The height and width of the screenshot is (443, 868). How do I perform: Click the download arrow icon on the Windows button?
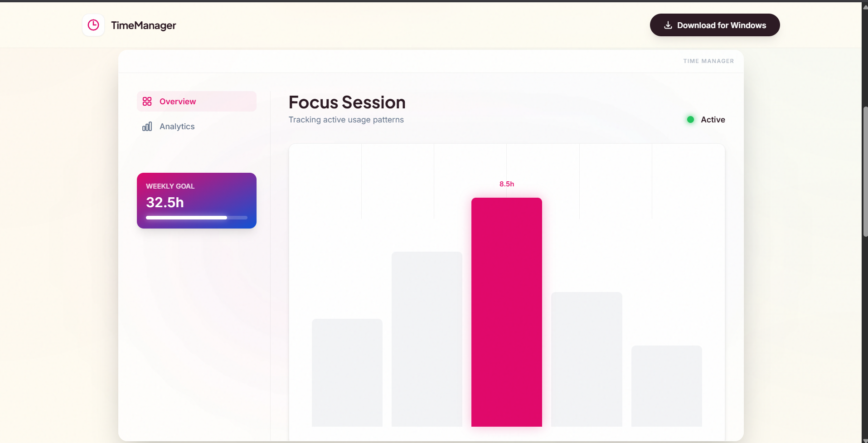[x=668, y=25]
